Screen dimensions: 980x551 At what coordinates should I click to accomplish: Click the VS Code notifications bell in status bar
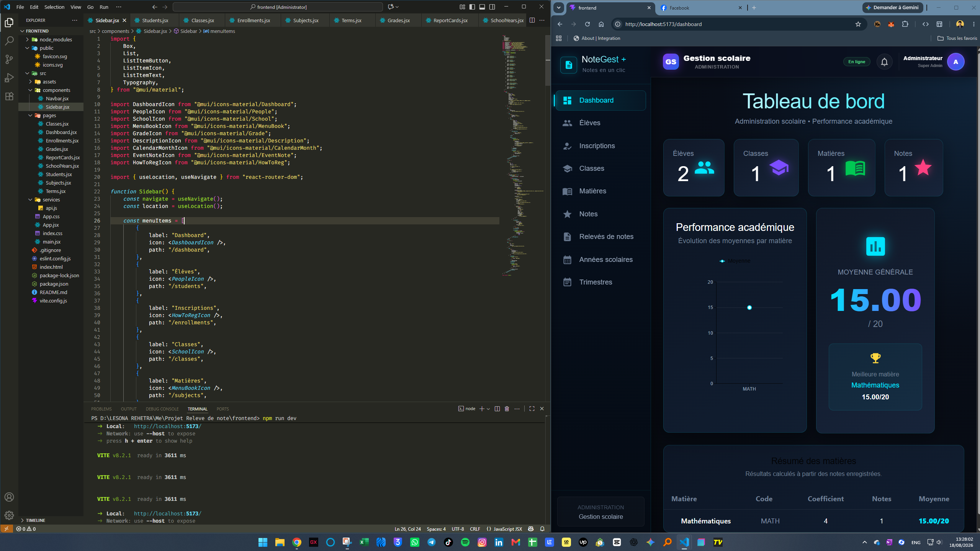(x=542, y=529)
